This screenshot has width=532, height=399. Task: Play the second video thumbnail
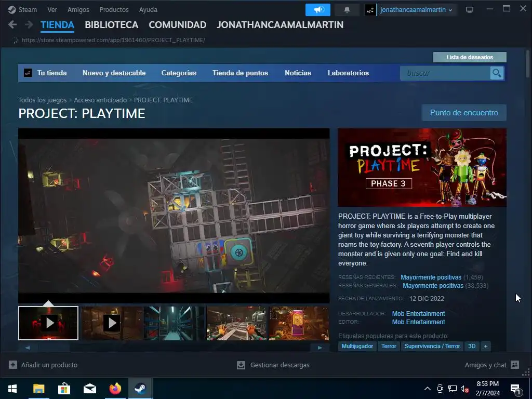(x=111, y=323)
